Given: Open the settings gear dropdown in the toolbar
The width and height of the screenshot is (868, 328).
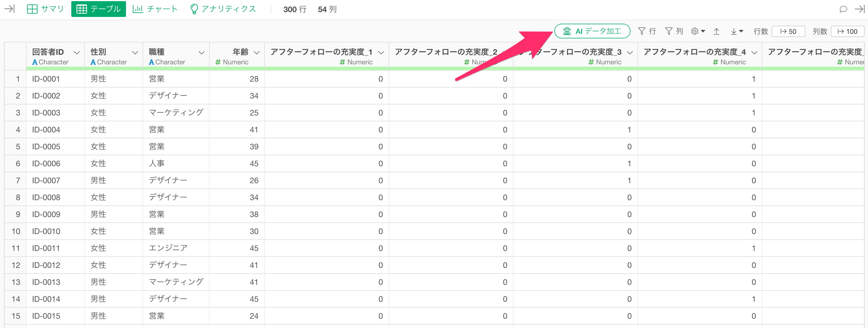Looking at the screenshot, I should pyautogui.click(x=698, y=31).
